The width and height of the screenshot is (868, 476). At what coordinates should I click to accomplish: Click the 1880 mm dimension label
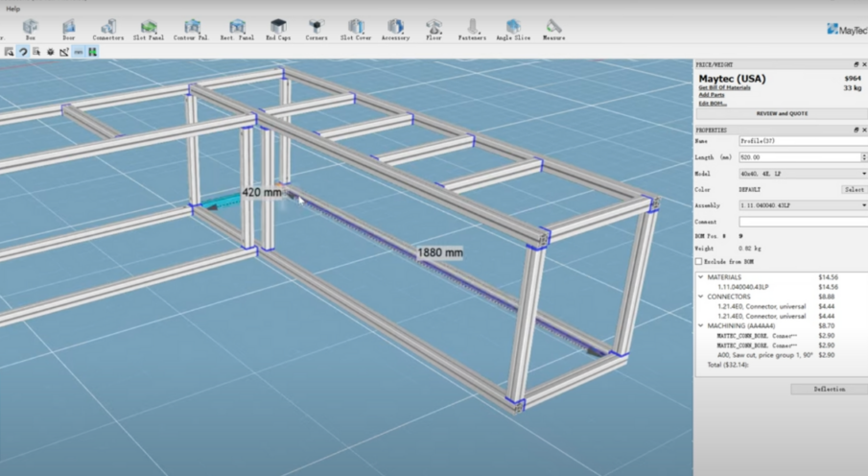(x=440, y=252)
